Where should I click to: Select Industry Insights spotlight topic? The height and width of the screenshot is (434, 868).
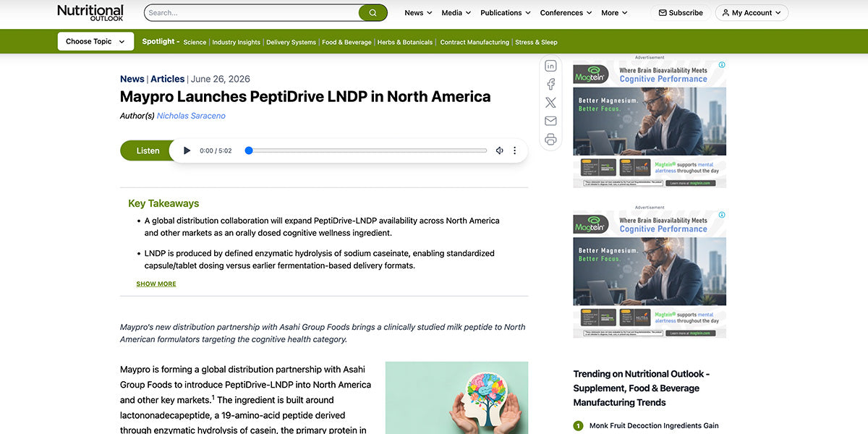pyautogui.click(x=236, y=42)
